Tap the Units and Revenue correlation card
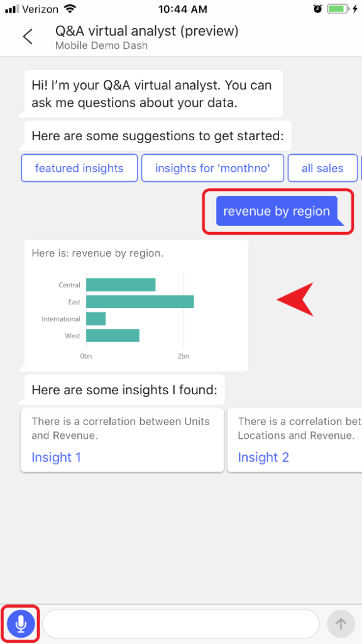362x644 pixels. click(123, 440)
